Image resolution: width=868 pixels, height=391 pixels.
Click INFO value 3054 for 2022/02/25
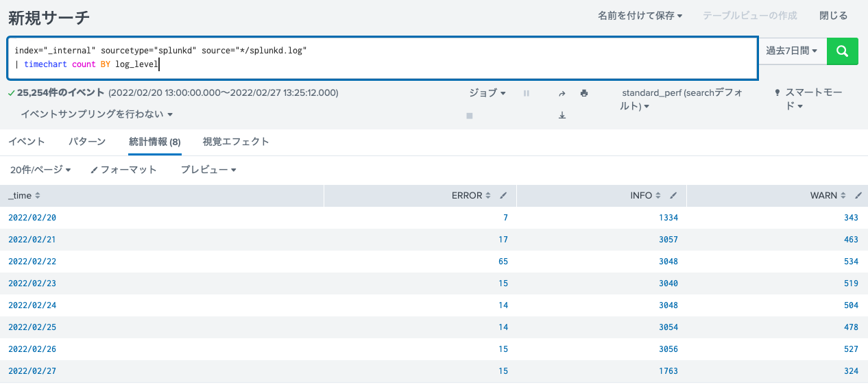[668, 327]
